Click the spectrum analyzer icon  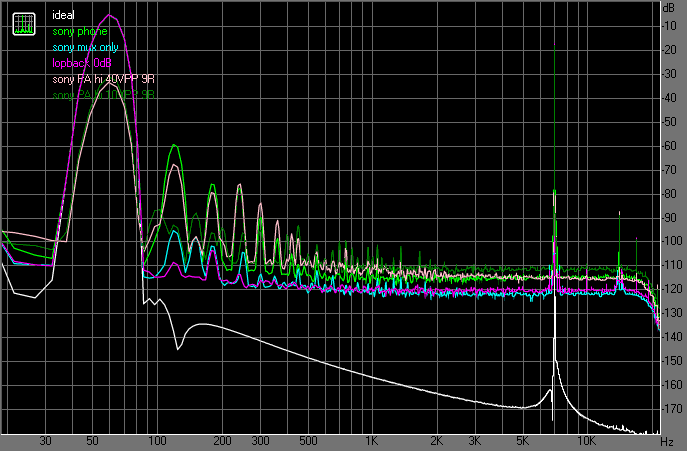(x=24, y=24)
